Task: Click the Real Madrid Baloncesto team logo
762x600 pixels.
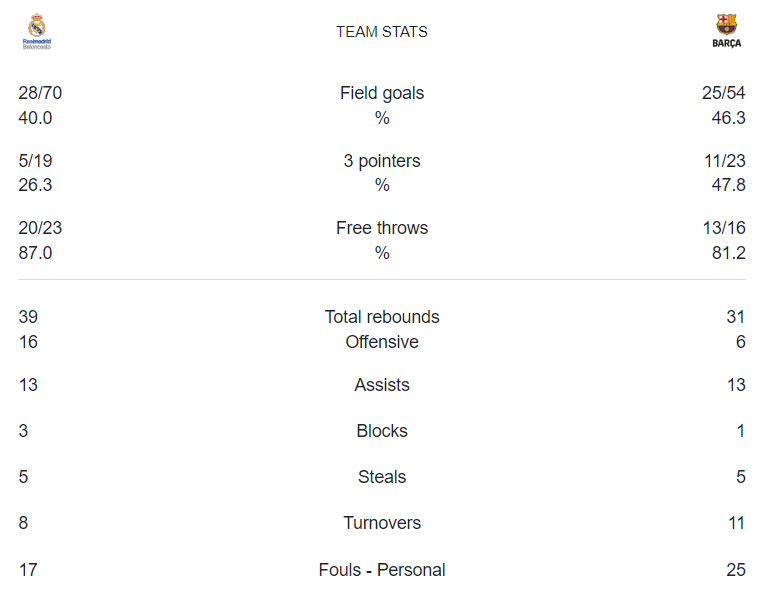Action: tap(37, 31)
